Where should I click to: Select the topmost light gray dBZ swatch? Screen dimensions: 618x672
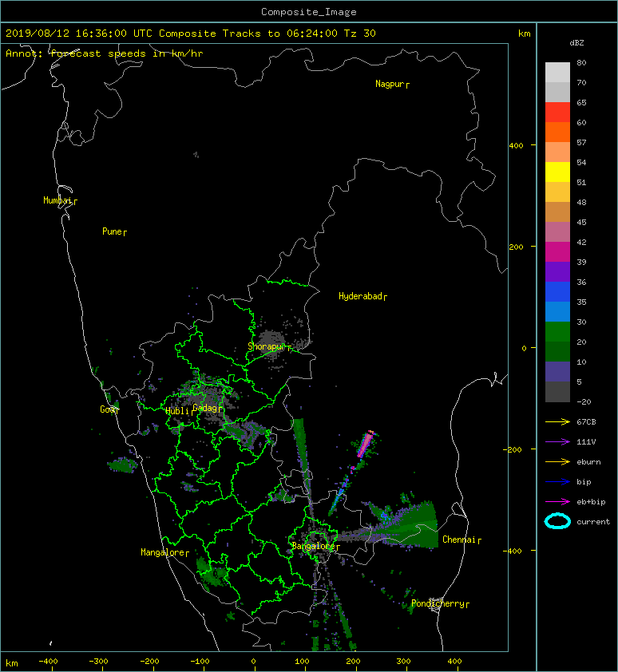click(x=557, y=72)
